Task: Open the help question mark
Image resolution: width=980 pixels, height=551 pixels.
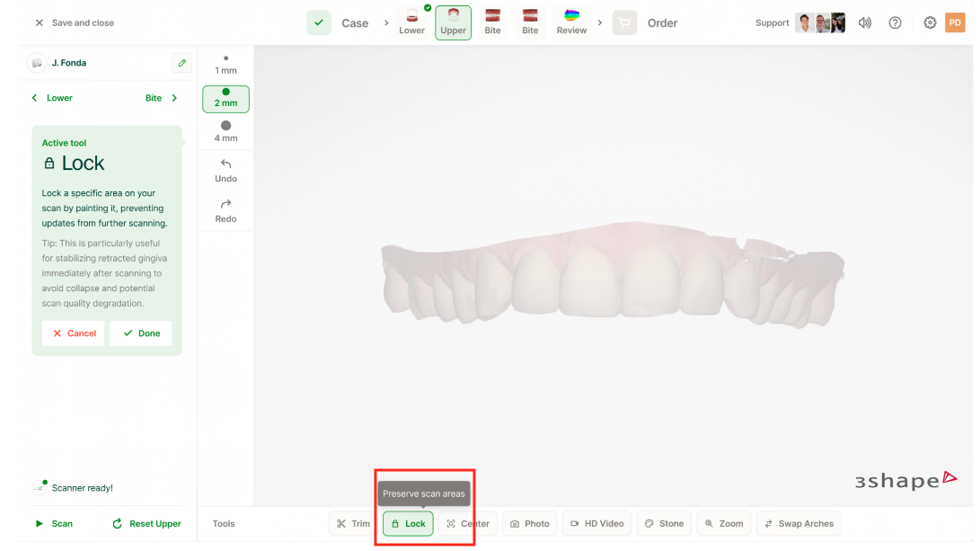Action: [x=895, y=22]
